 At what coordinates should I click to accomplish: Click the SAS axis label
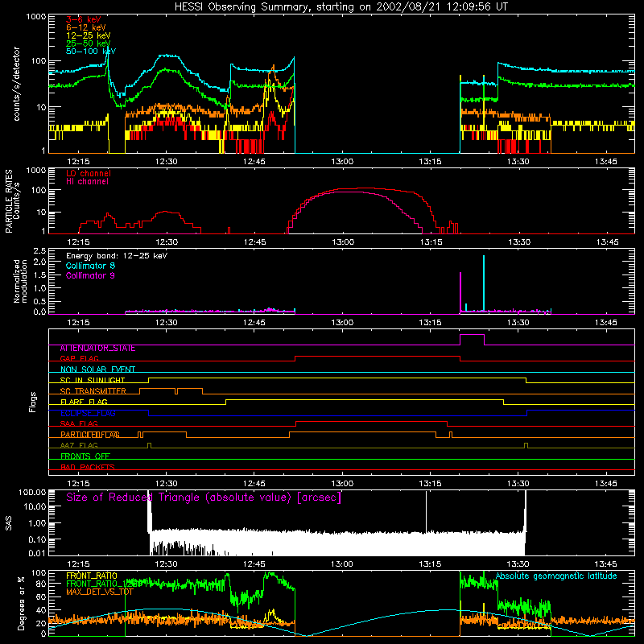coord(9,523)
